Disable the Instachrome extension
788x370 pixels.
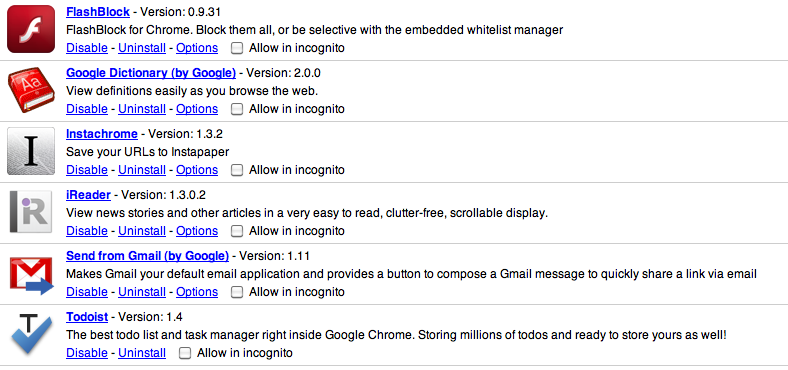(87, 170)
